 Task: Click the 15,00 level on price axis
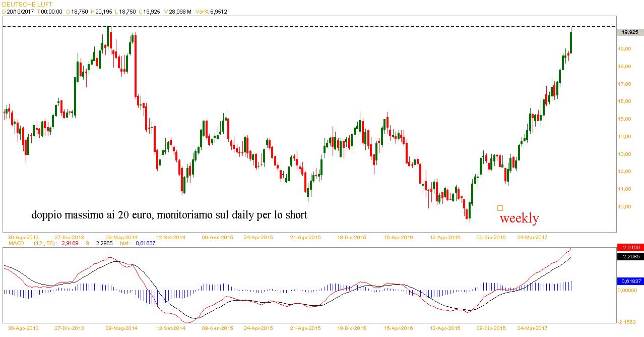(x=626, y=119)
